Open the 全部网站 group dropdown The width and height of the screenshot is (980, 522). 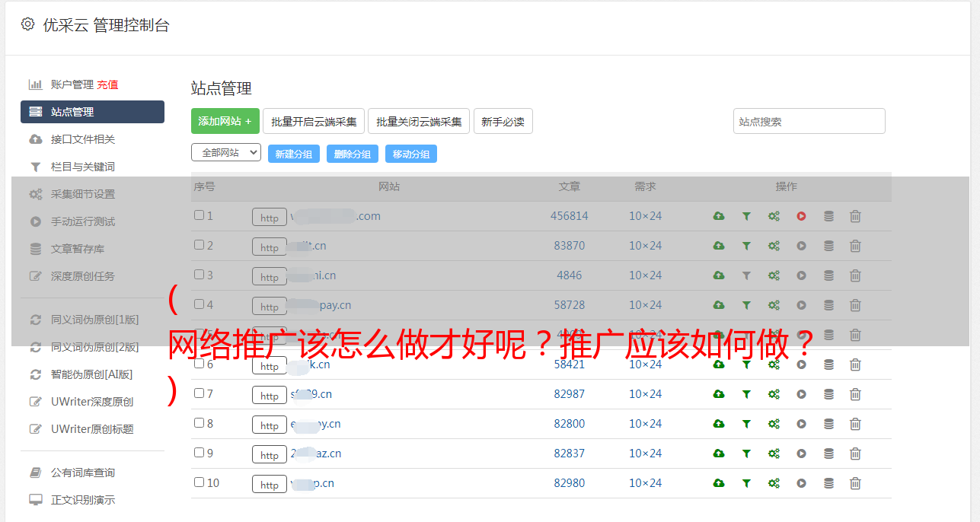click(x=225, y=153)
